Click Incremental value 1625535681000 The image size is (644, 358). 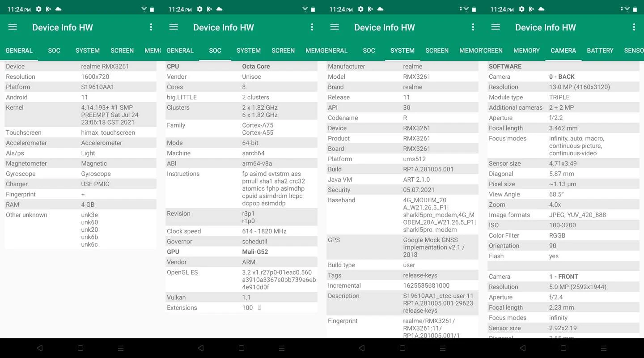pos(426,286)
